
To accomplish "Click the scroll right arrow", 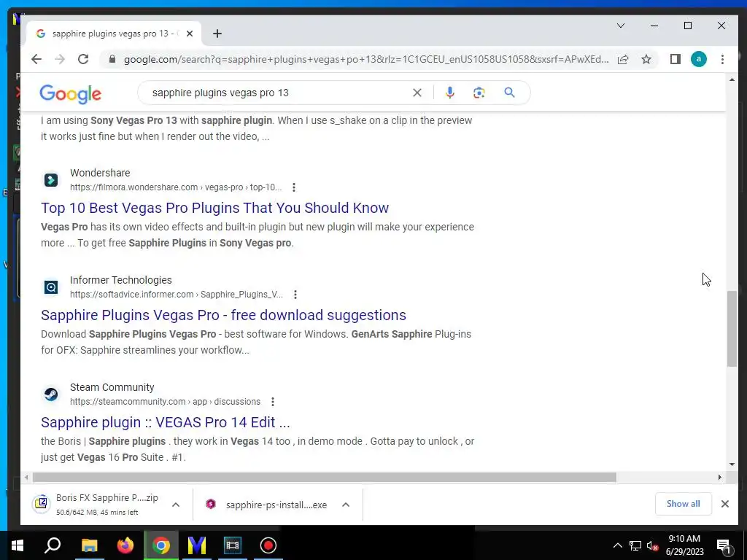I will 719,477.
